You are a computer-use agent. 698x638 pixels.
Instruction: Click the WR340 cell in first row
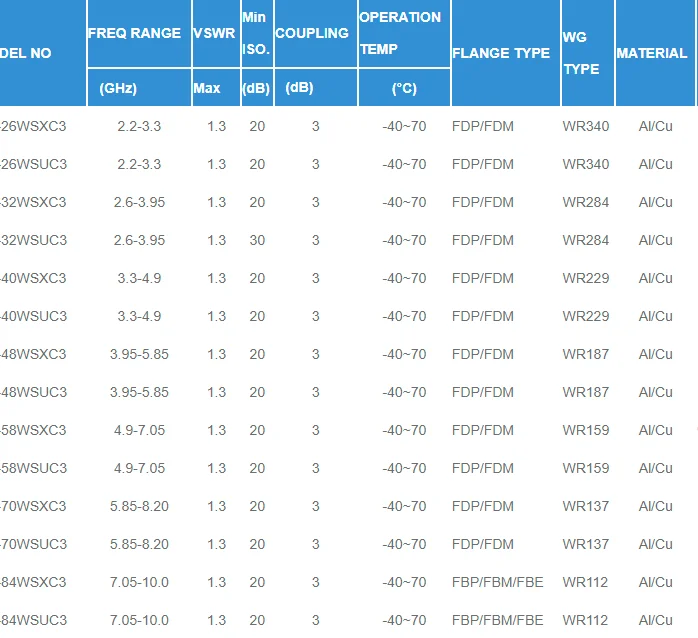586,126
